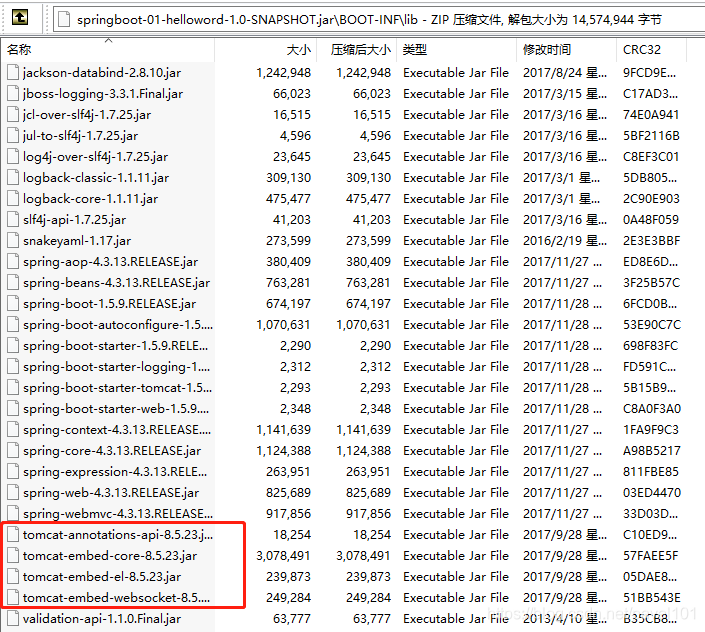
Task: Click the compressed size 917,856 for spring-webmvc
Action: (x=368, y=514)
